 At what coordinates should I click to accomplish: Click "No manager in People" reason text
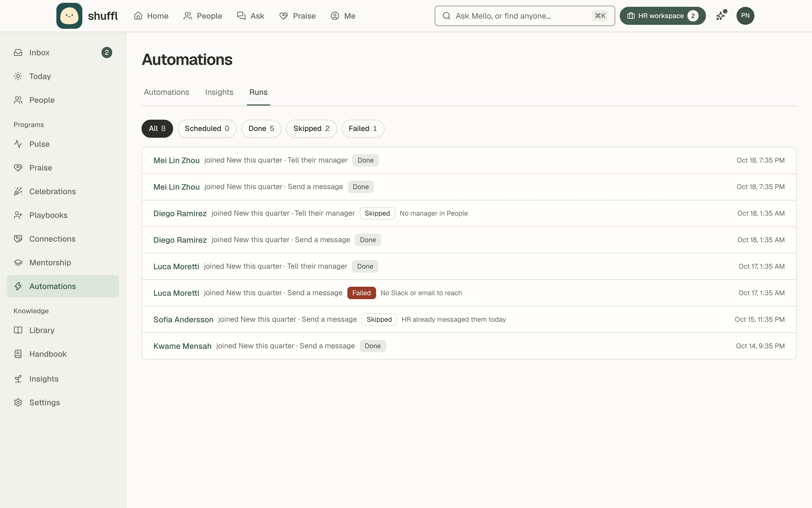point(434,213)
